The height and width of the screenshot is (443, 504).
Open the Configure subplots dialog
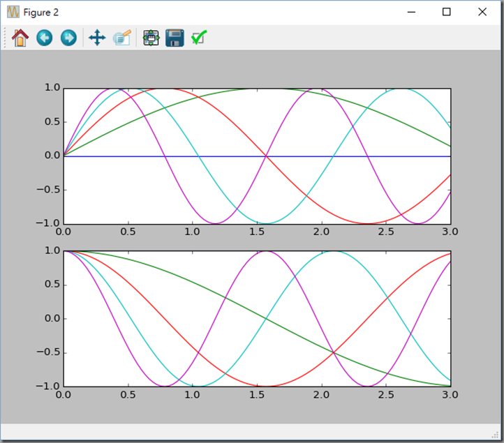click(151, 38)
